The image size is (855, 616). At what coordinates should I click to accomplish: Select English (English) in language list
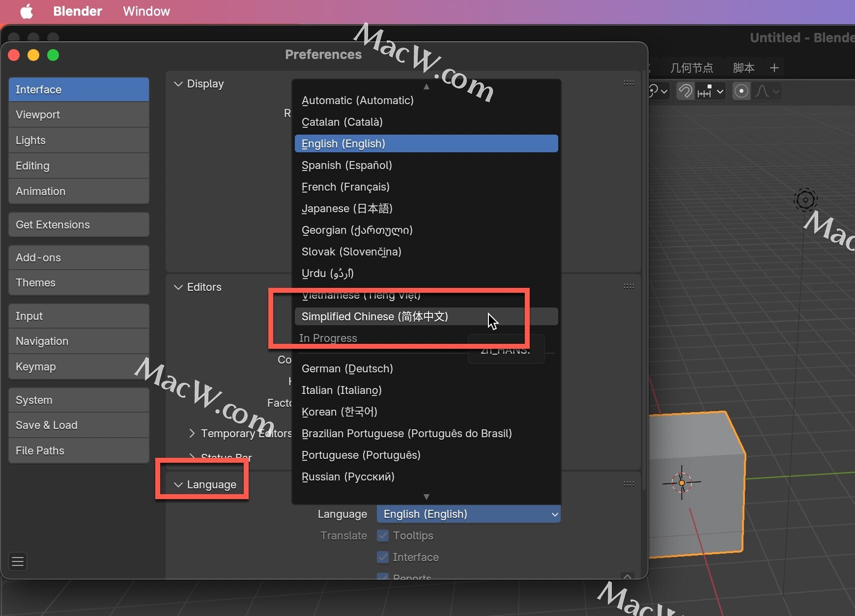(427, 143)
